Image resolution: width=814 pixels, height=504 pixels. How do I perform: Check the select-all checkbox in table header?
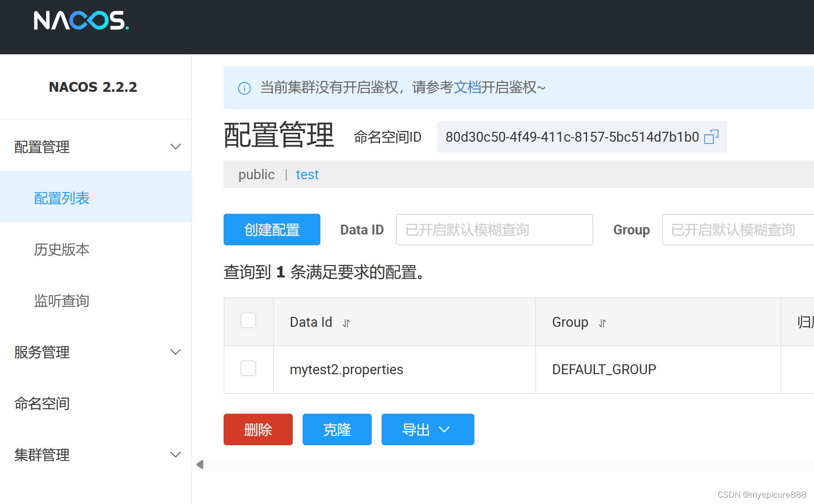248,320
